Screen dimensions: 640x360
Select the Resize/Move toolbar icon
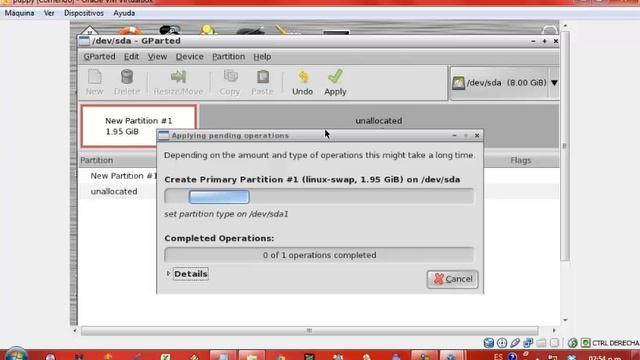click(x=178, y=76)
